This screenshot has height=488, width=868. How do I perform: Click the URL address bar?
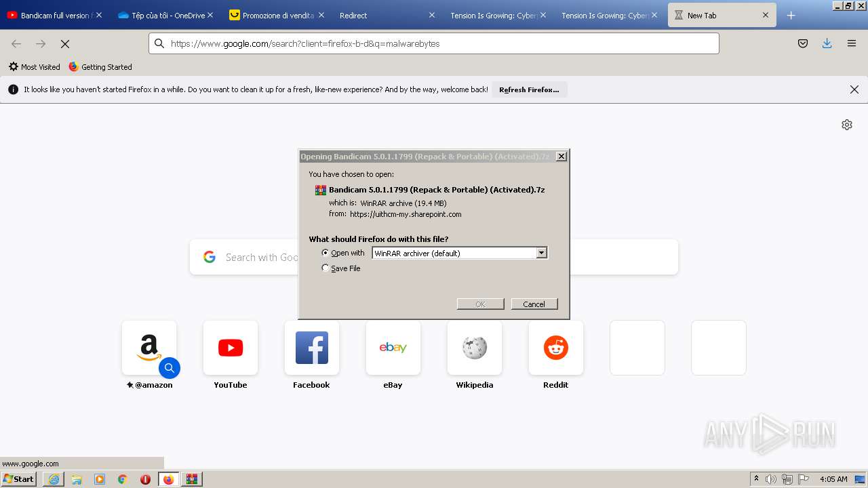pos(434,43)
